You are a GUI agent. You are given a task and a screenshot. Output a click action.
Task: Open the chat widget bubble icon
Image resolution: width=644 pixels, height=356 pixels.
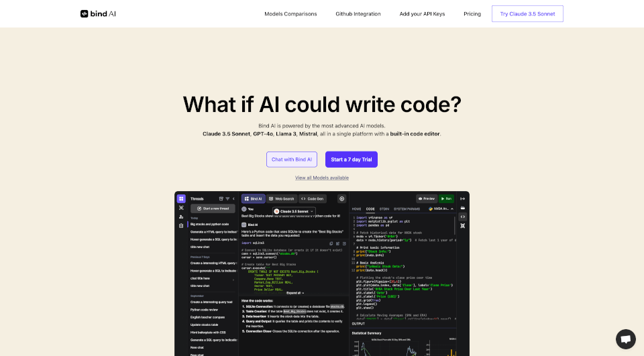pos(625,339)
